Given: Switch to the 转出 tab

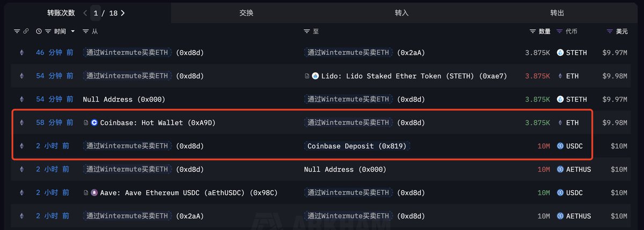Looking at the screenshot, I should tap(557, 13).
